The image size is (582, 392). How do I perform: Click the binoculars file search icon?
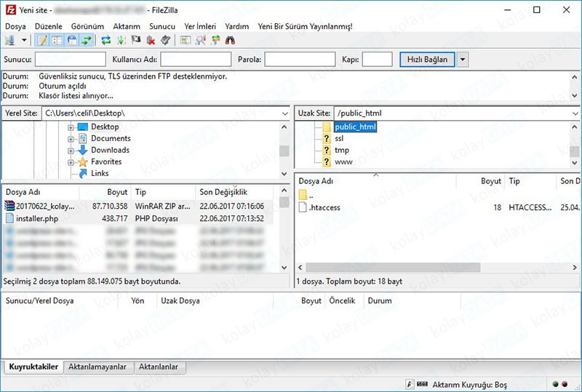230,40
